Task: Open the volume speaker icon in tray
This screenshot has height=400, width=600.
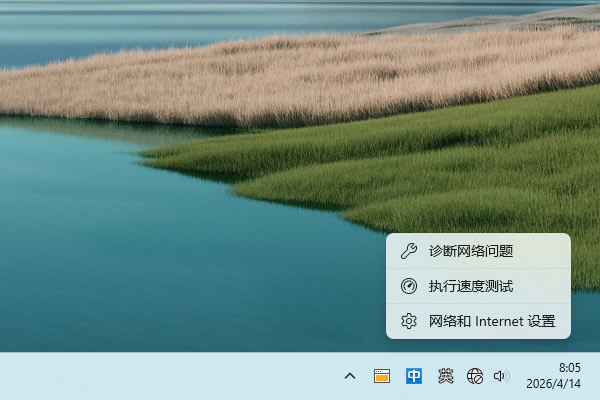Action: pyautogui.click(x=501, y=376)
